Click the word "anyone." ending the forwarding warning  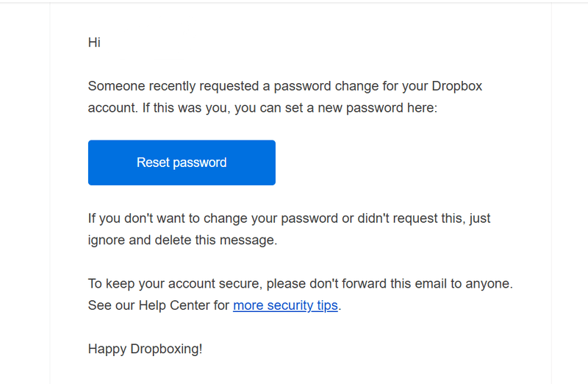490,283
